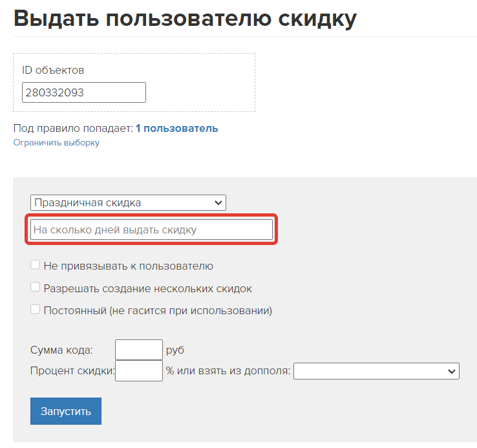Click the 'руб' unit text
Image resolution: width=477 pixels, height=448 pixels.
coord(175,350)
